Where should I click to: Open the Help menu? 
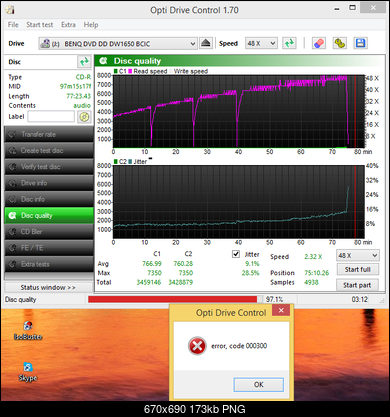91,25
